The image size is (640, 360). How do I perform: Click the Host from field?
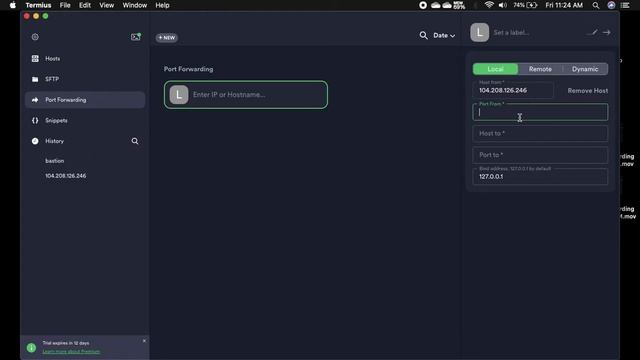coord(513,90)
